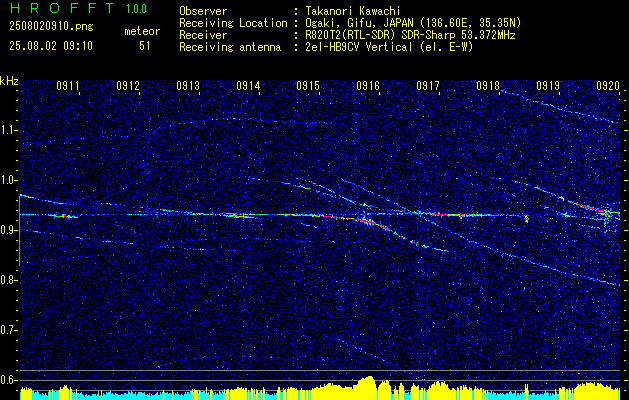Click the 1.0 frequency axis label
629x400 pixels.
pos(9,180)
